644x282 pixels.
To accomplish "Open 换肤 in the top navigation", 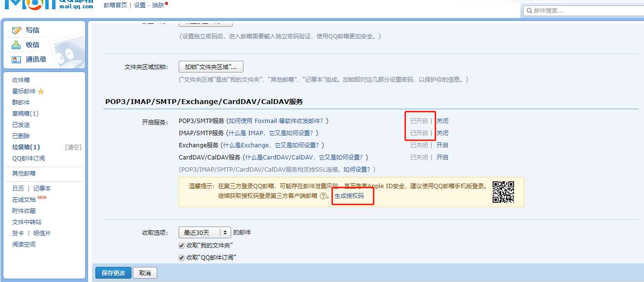I will 158,5.
